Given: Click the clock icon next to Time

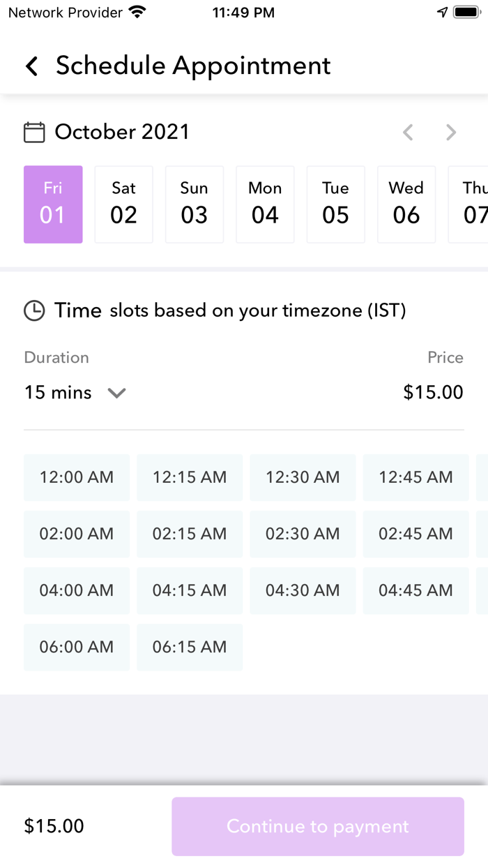Looking at the screenshot, I should point(34,310).
